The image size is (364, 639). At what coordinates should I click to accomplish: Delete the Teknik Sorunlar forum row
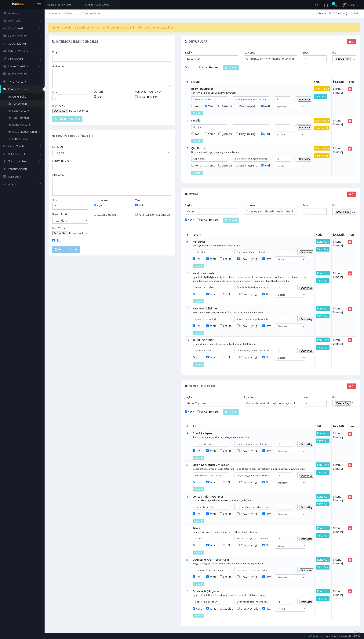350,340
